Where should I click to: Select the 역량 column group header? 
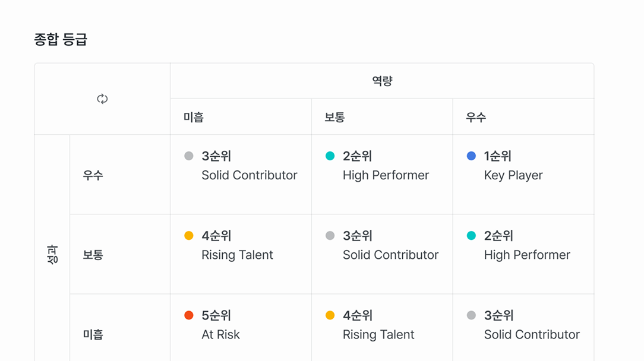tap(382, 81)
